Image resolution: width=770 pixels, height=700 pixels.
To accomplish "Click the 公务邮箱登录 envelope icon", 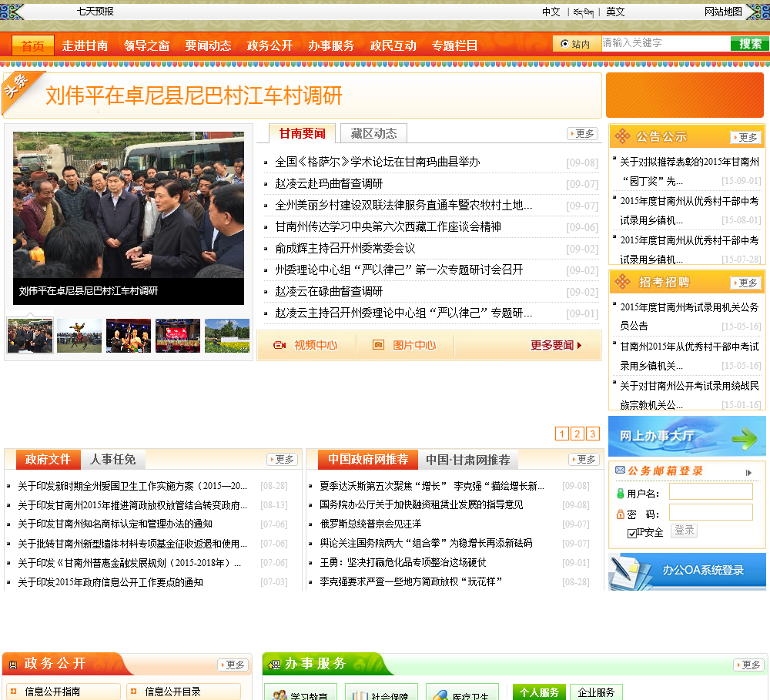I will 620,470.
